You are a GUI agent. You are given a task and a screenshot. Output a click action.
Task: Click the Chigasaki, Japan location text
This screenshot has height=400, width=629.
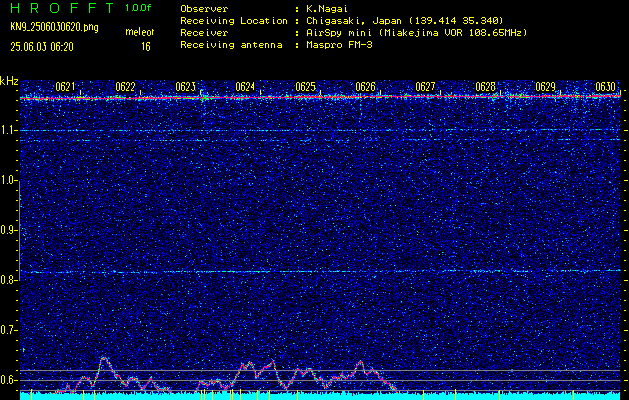pos(404,21)
